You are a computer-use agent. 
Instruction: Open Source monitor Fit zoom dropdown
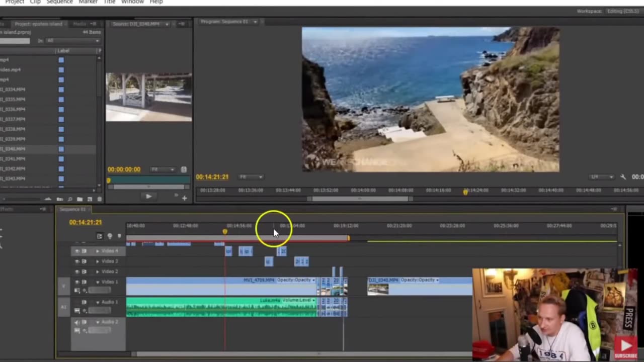pos(163,169)
